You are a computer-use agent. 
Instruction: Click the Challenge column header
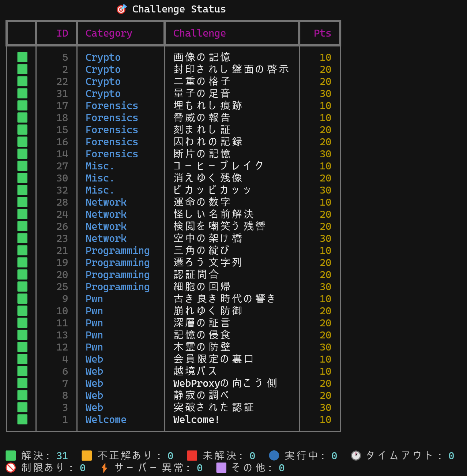[x=199, y=33]
